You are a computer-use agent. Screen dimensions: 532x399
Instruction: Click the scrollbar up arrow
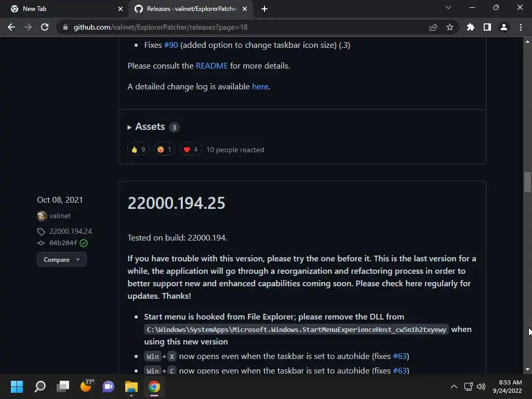[x=527, y=42]
